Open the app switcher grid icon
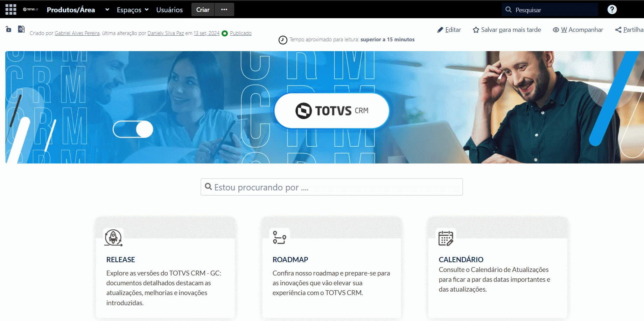This screenshot has height=321, width=644. [x=11, y=9]
